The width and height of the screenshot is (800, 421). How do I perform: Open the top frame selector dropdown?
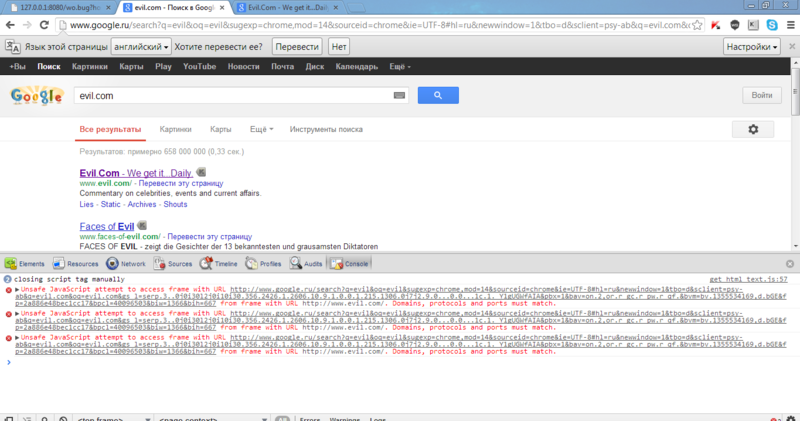113,418
